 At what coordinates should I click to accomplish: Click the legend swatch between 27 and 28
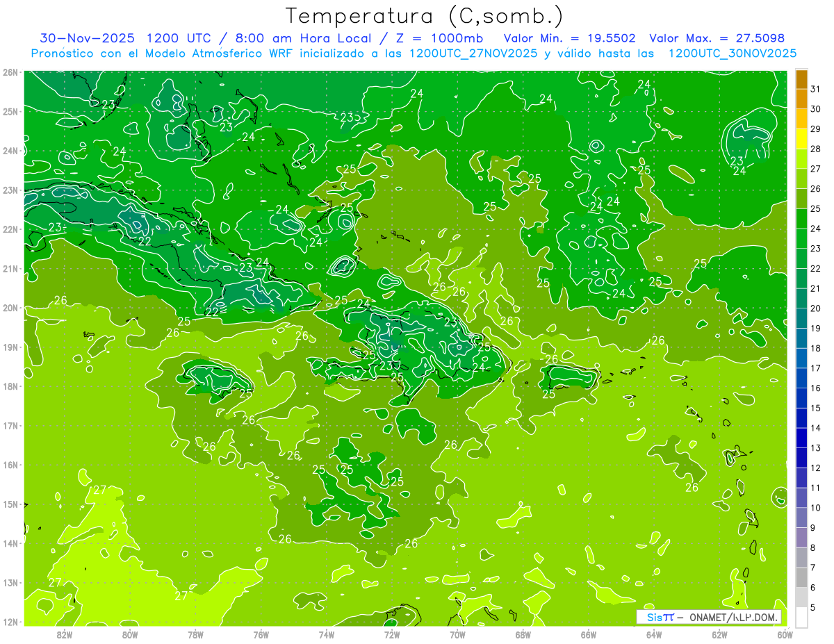tap(801, 159)
